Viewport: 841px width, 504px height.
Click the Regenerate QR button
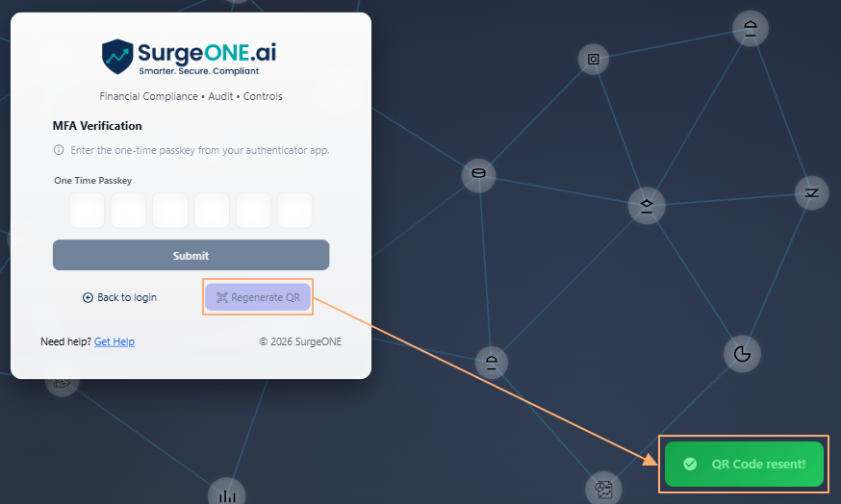(258, 298)
